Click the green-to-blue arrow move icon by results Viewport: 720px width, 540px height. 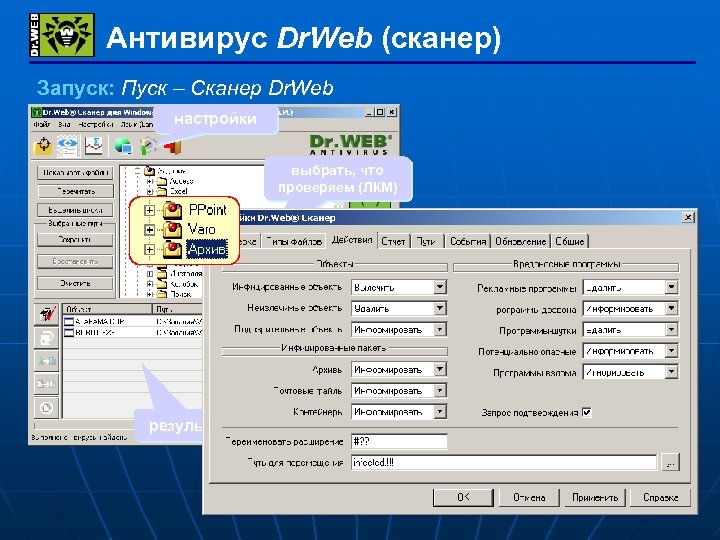tap(46, 361)
